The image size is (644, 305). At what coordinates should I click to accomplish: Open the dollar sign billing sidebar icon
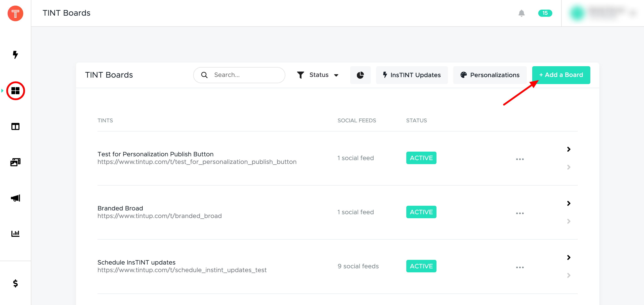tap(15, 283)
